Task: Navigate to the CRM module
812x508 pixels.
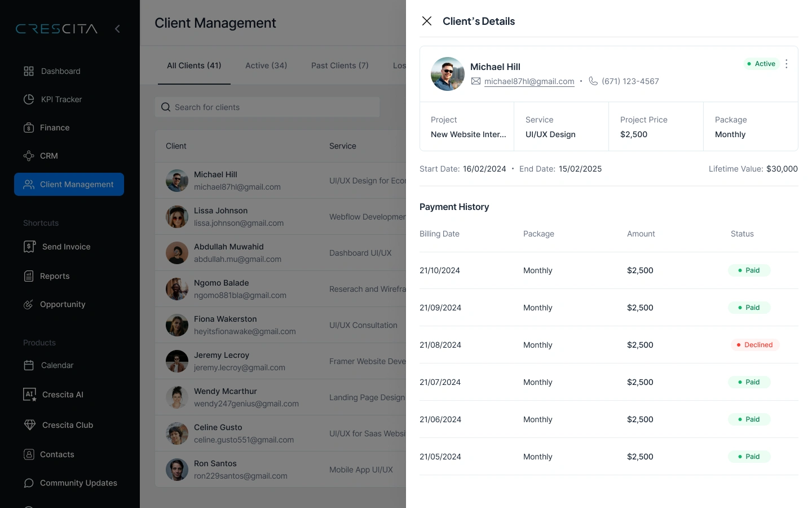Action: tap(48, 156)
